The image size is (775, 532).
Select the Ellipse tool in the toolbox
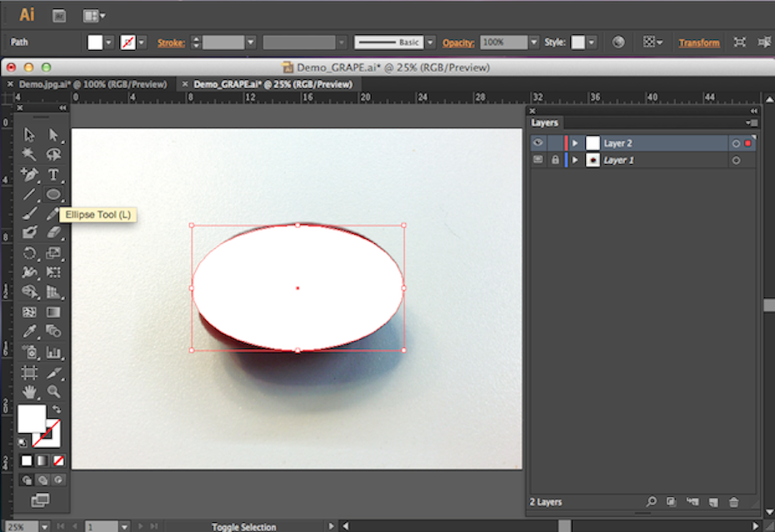(53, 194)
